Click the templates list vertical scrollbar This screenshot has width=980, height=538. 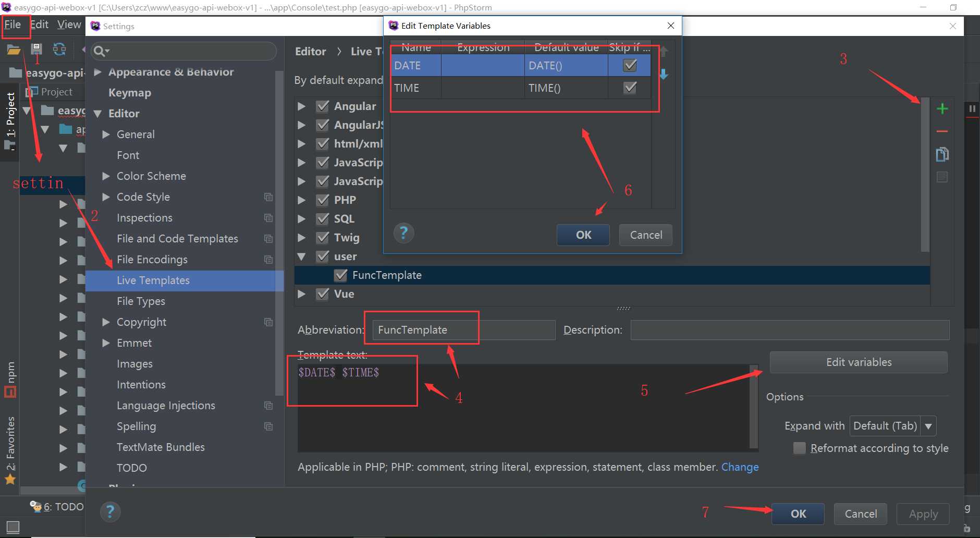pyautogui.click(x=925, y=175)
